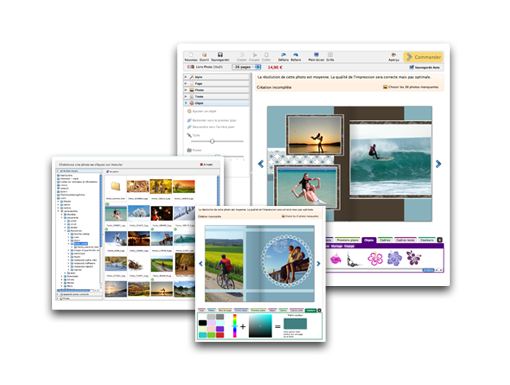
Task: Click the Couper scissors icon
Action: pos(254,55)
